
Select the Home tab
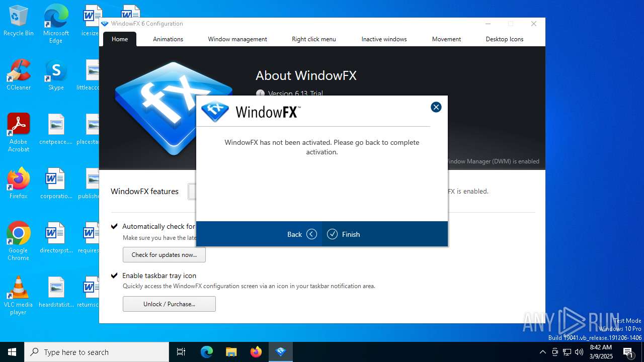[x=120, y=39]
